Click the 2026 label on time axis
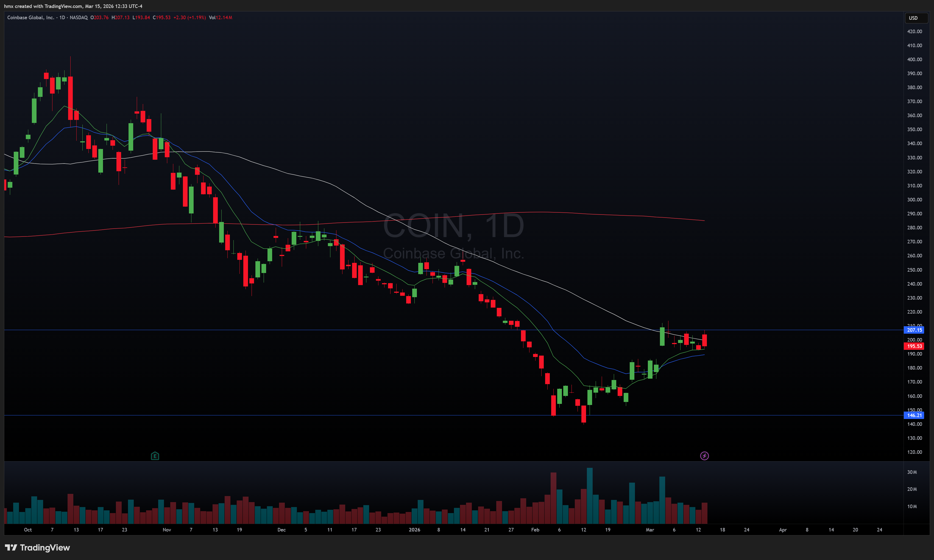The height and width of the screenshot is (560, 934). point(414,530)
